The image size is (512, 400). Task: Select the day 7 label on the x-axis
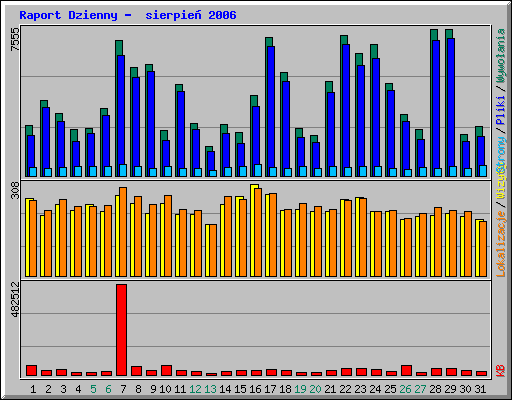[123, 389]
